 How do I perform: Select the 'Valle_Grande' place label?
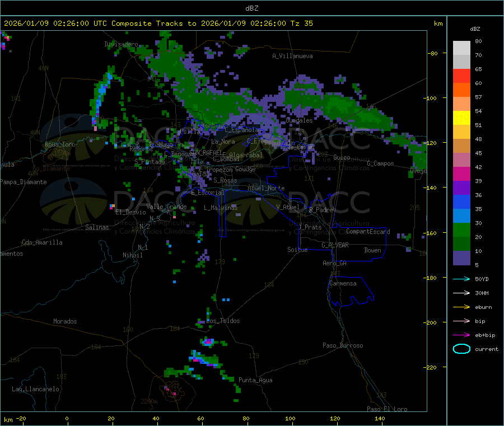[166, 207]
